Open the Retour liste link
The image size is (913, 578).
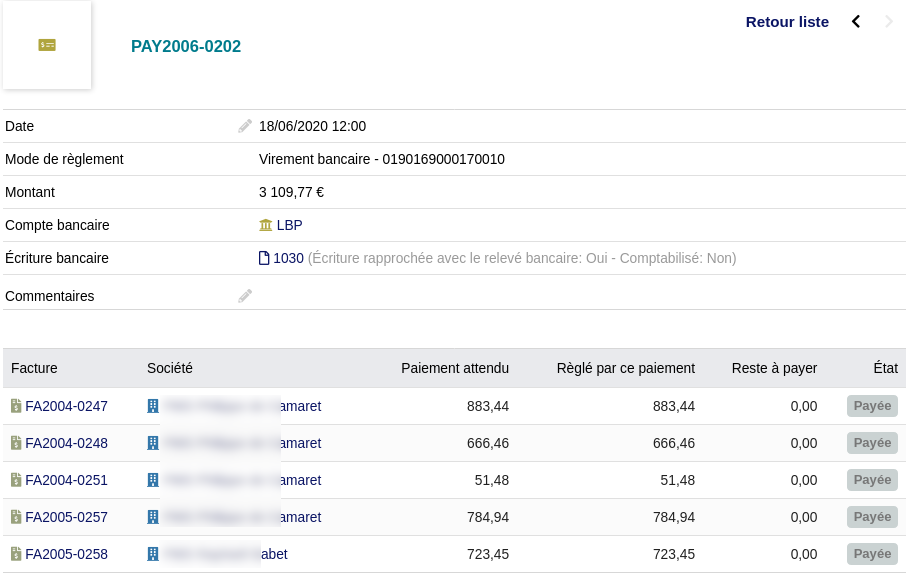click(787, 21)
